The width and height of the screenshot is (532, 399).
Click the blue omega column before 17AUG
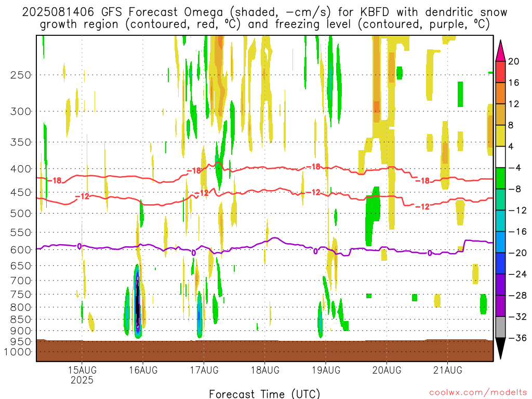tap(199, 315)
